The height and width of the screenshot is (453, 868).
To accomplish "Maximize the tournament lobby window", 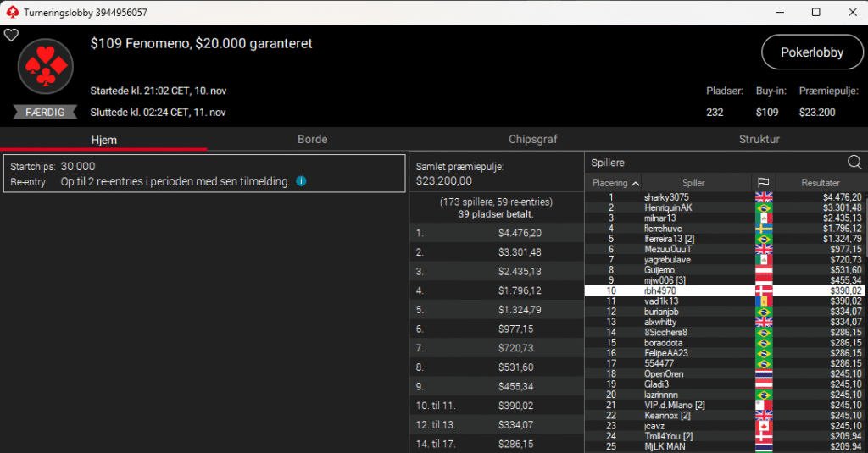I will point(815,12).
